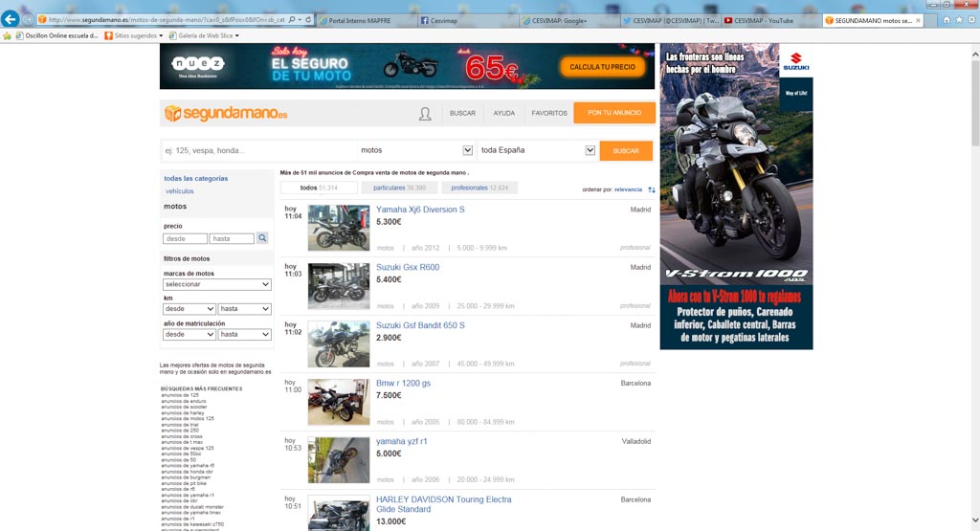Open the Oscillon Online escuela bookmark
This screenshot has height=531, width=980.
click(56, 36)
